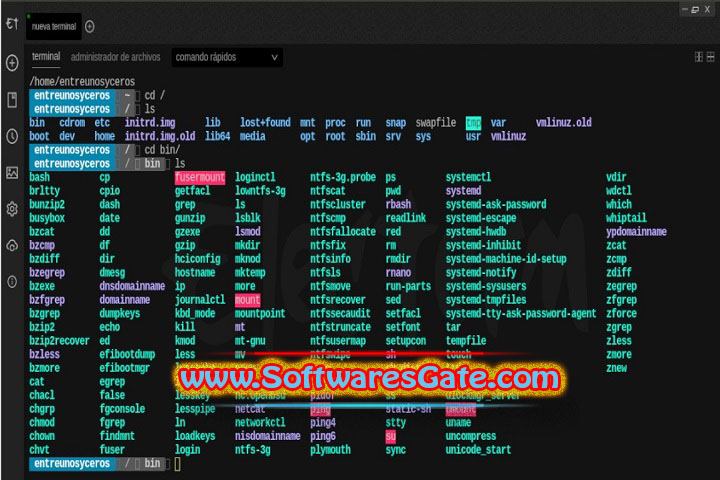Click the sidebar info circle icon
Screen dimensions: 720x480
tap(12, 282)
